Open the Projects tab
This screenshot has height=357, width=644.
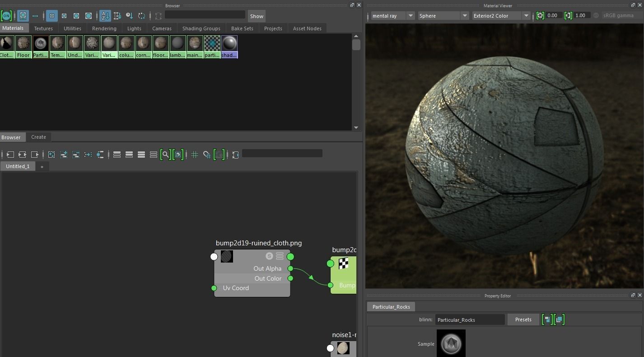click(x=273, y=28)
